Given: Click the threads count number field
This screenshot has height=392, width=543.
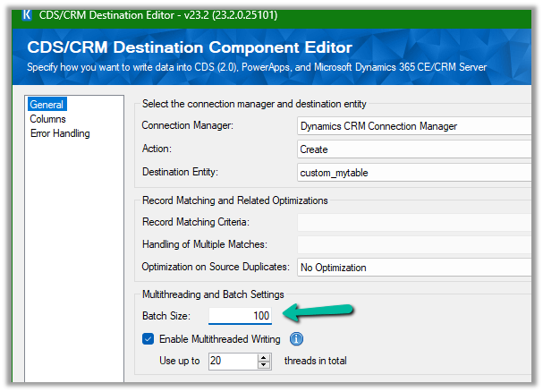Looking at the screenshot, I should point(231,361).
